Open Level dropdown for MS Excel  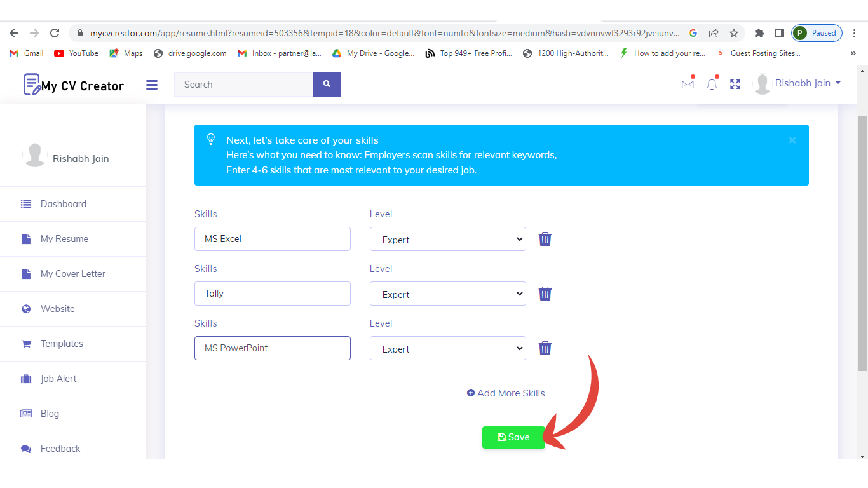tap(448, 239)
